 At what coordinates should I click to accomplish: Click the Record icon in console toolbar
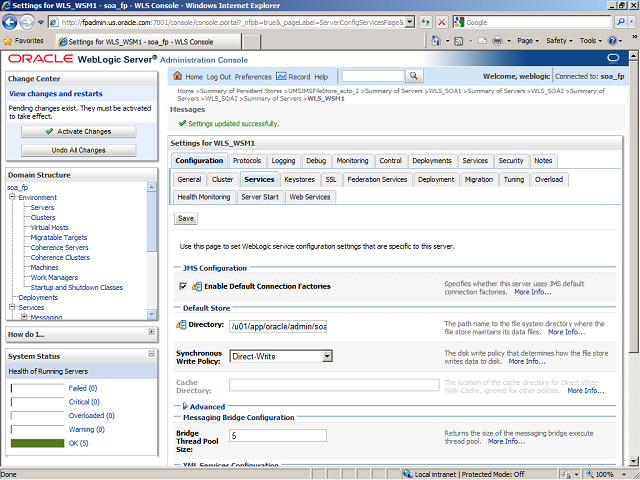click(x=281, y=77)
